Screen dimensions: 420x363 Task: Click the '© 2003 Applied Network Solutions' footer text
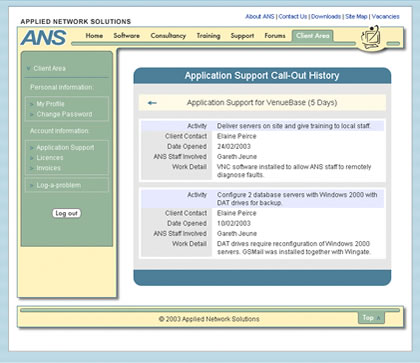pyautogui.click(x=209, y=319)
